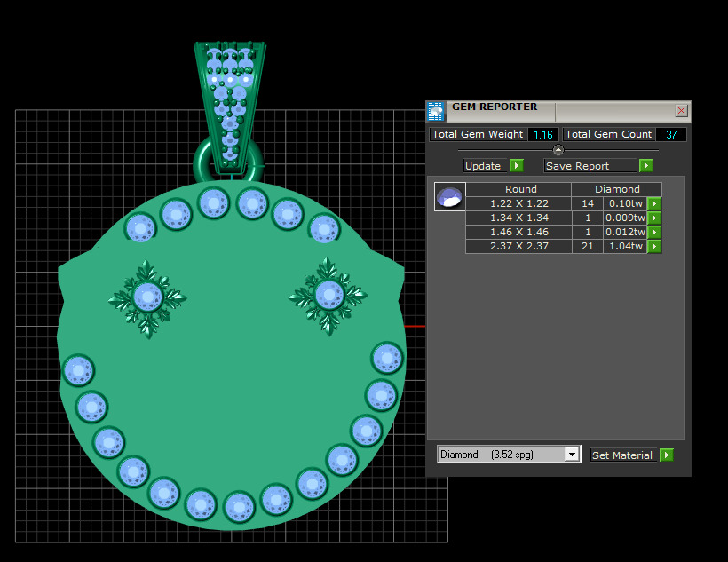Click the Save Report button

tap(590, 166)
